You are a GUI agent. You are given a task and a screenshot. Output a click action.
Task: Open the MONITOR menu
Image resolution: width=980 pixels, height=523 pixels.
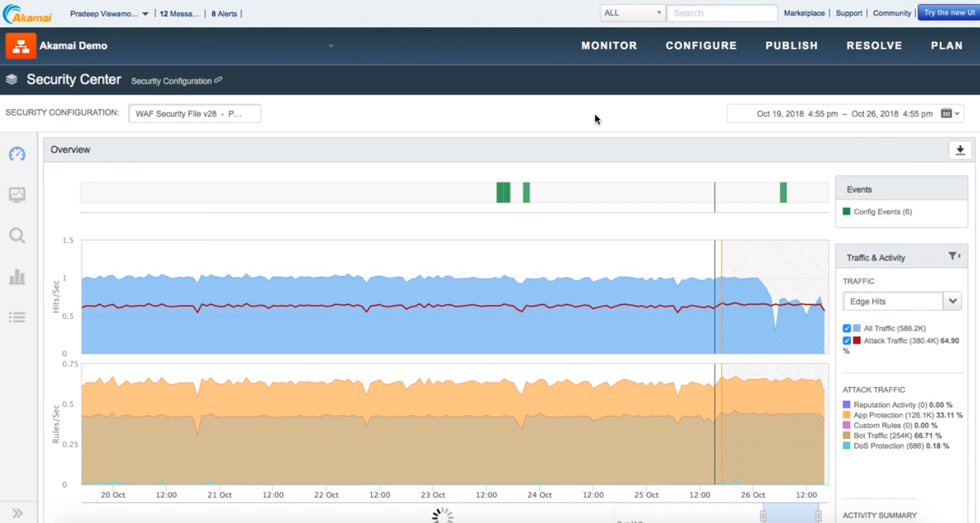(609, 46)
